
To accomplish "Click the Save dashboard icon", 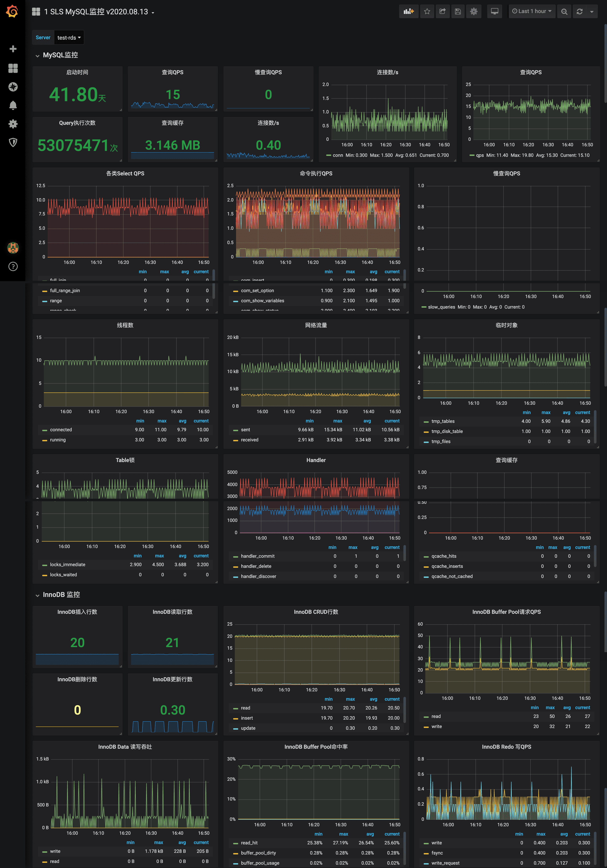I will point(458,11).
